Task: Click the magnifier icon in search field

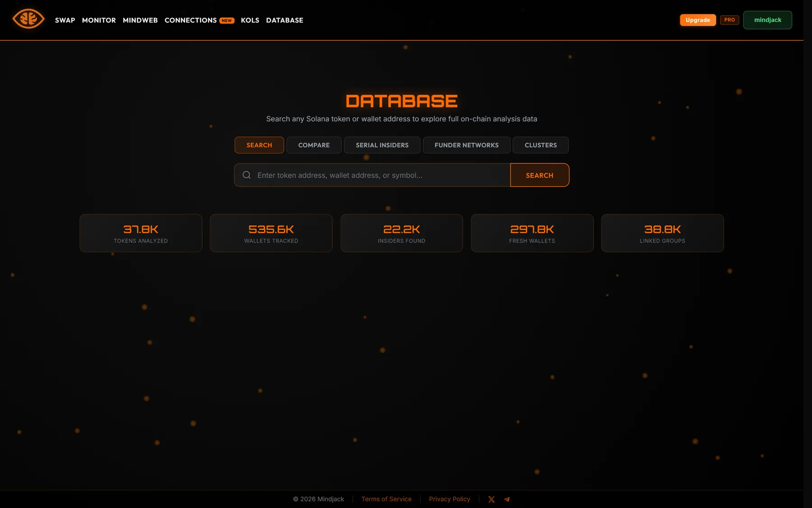Action: click(x=247, y=175)
